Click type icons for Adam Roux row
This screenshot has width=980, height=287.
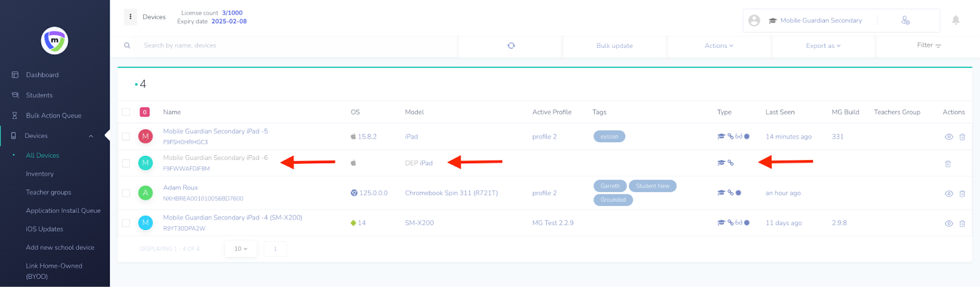pos(729,193)
